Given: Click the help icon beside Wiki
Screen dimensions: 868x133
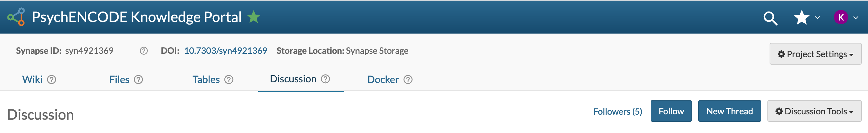Looking at the screenshot, I should tap(52, 80).
